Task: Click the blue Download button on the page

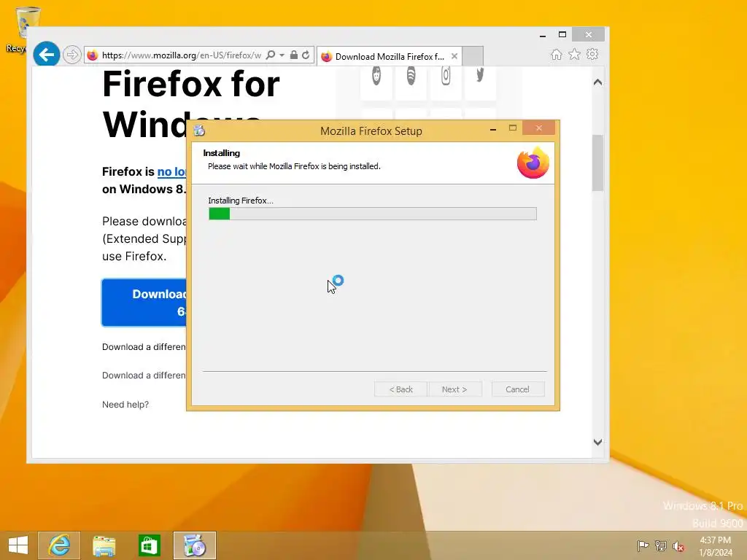Action: 144,303
